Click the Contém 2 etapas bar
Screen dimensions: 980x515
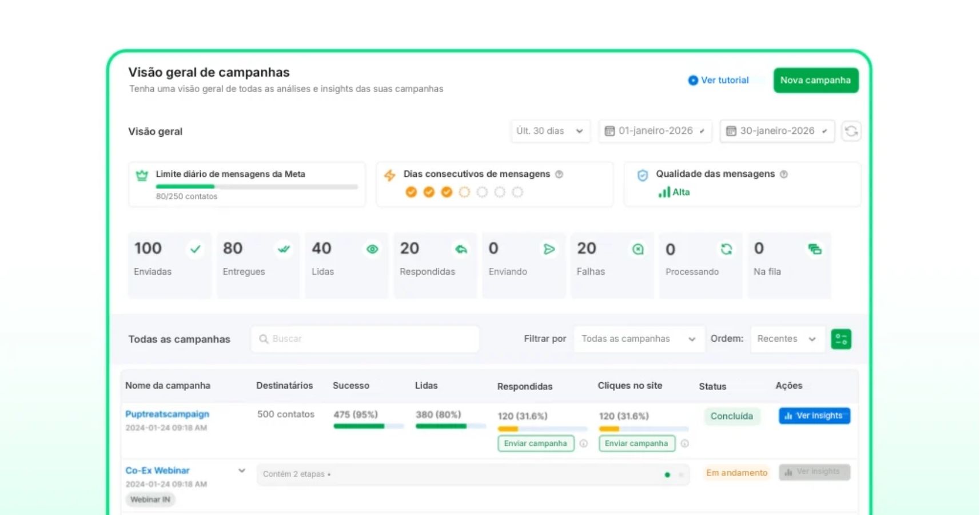(473, 474)
